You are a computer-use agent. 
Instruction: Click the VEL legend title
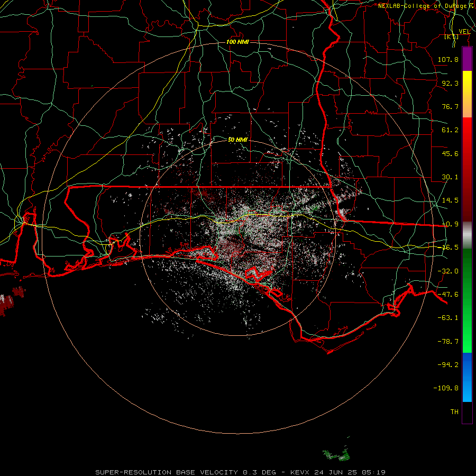pos(464,31)
